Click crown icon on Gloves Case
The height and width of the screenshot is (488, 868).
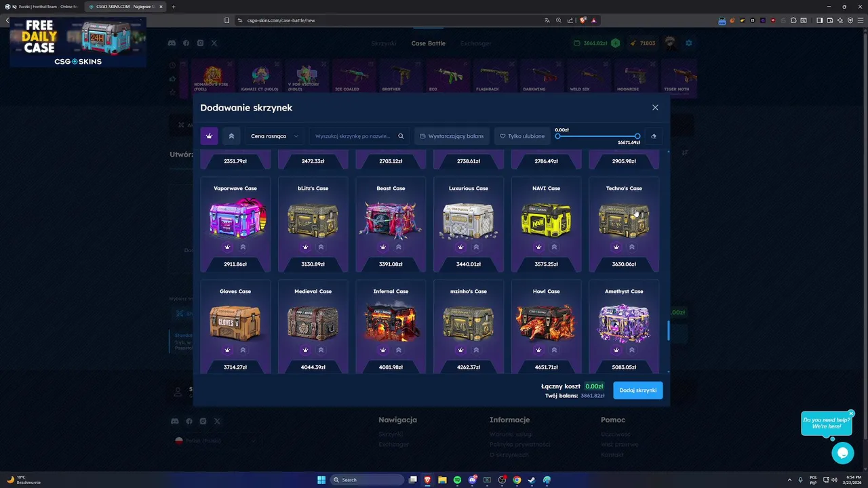[227, 350]
